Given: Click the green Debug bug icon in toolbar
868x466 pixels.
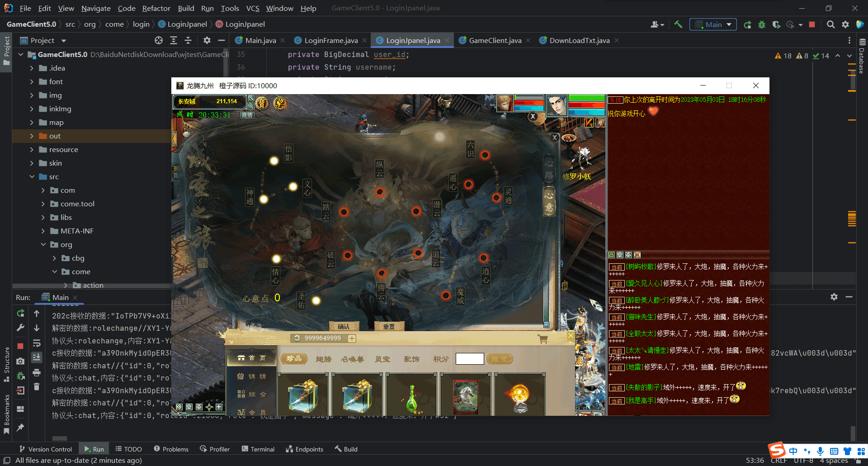Looking at the screenshot, I should [762, 24].
